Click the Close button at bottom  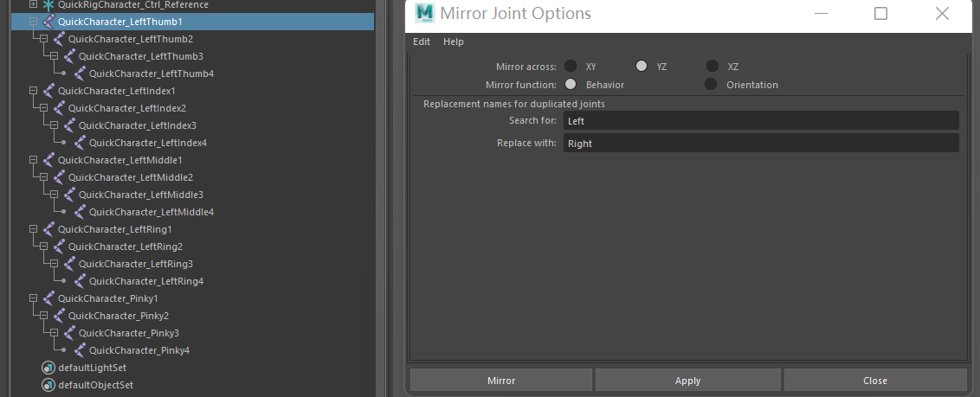(875, 381)
